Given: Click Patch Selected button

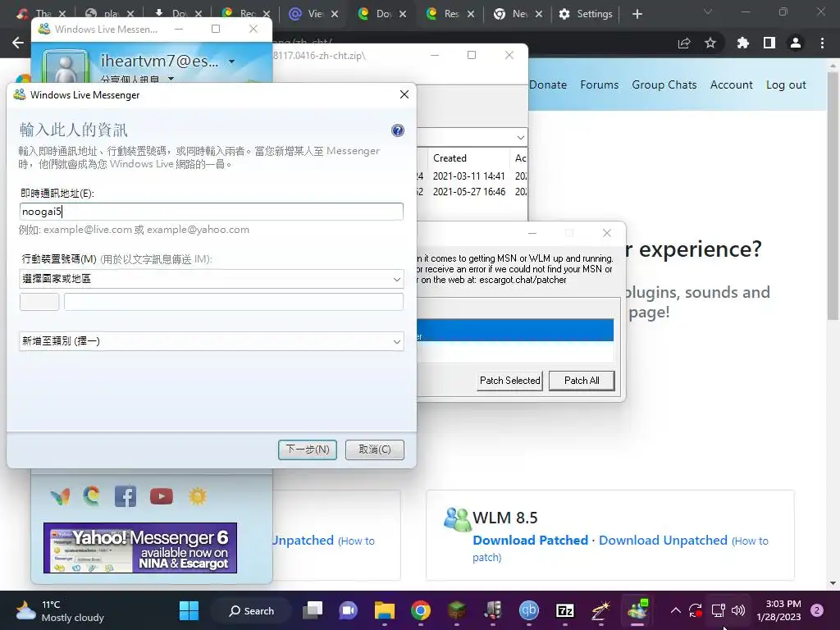Looking at the screenshot, I should (x=509, y=381).
